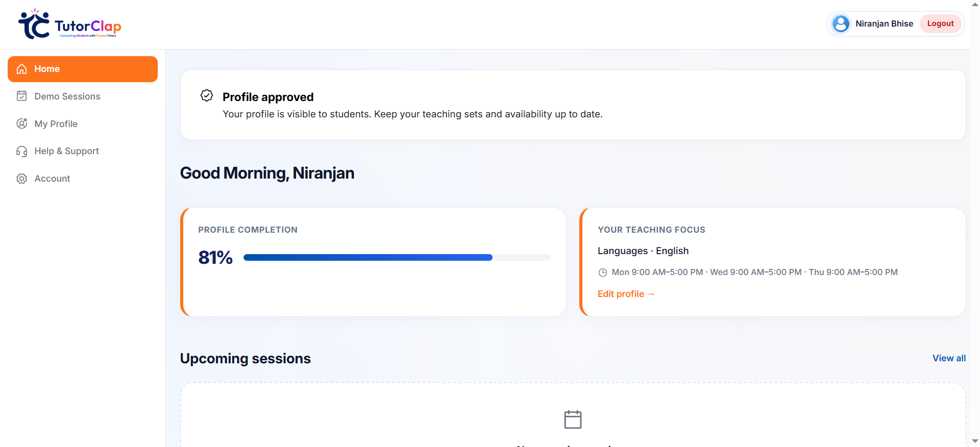980x447 pixels.
Task: Click the TutorClap logo
Action: pos(70,24)
